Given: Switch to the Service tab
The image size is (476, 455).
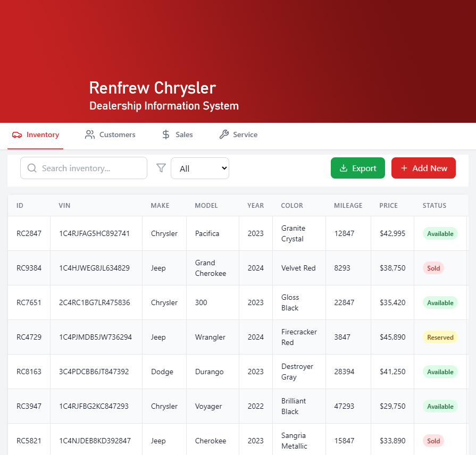Looking at the screenshot, I should tap(238, 134).
